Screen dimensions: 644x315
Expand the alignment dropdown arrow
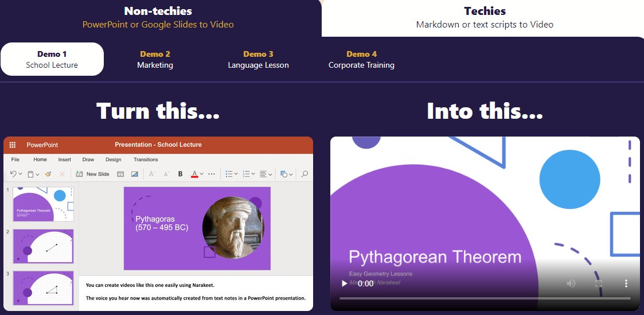[x=270, y=174]
